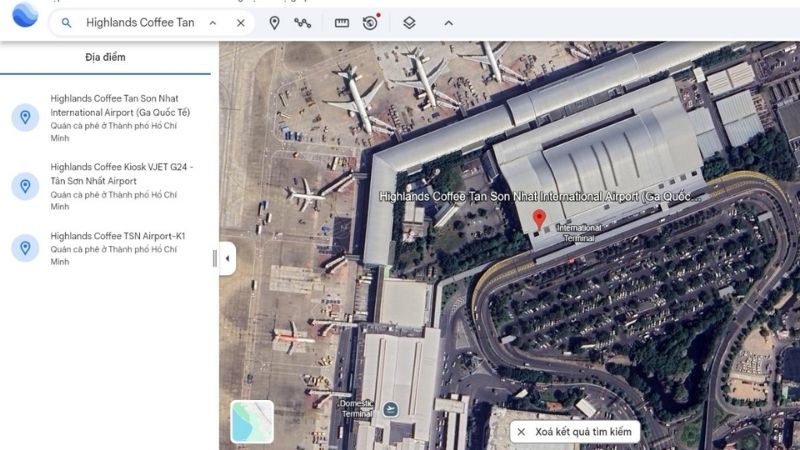800x450 pixels.
Task: Select the add placemark pin tool
Action: pos(274,23)
